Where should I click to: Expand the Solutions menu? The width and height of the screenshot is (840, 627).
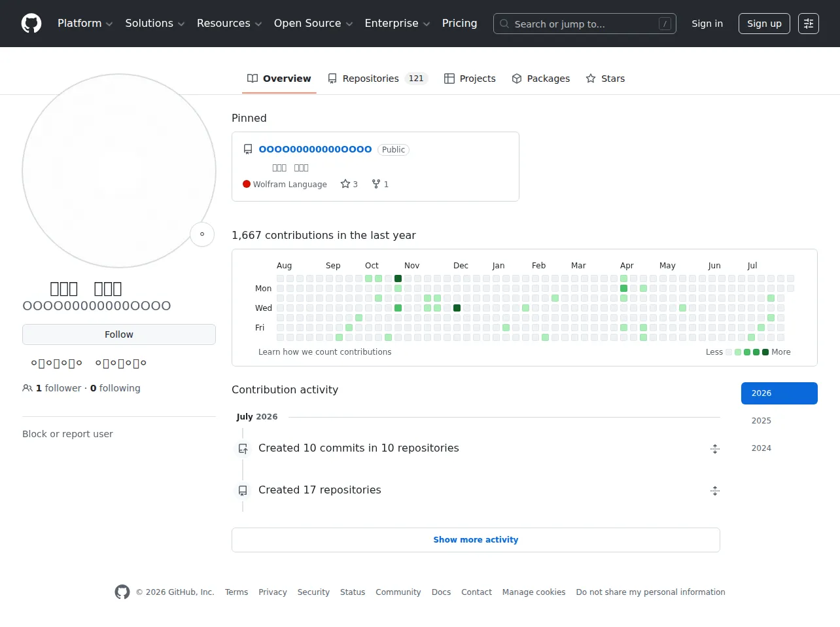pos(155,24)
